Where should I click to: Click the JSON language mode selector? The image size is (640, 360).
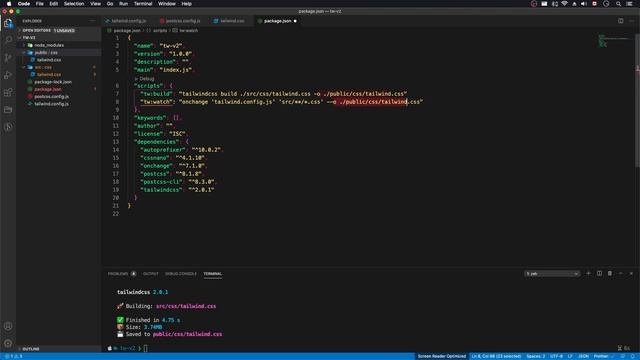tap(583, 356)
